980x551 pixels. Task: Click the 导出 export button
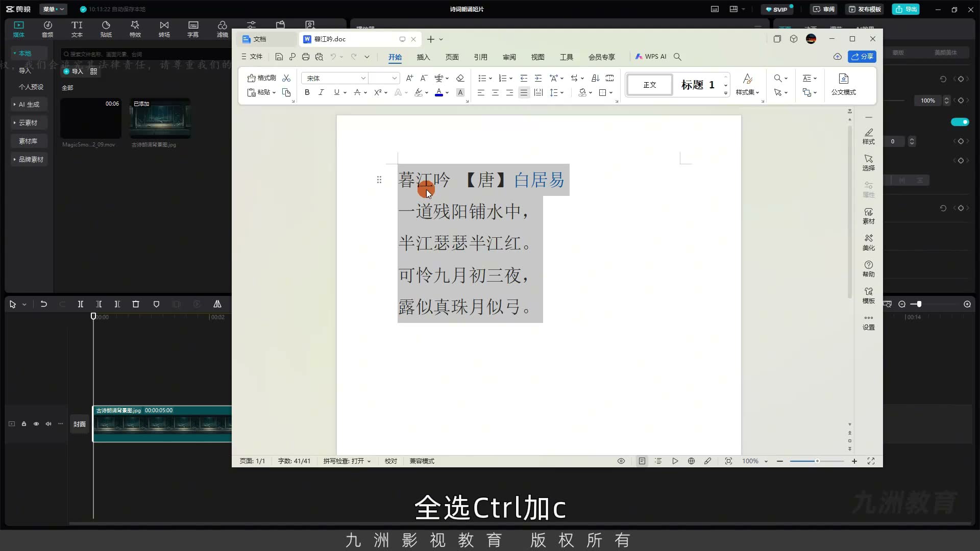point(906,9)
